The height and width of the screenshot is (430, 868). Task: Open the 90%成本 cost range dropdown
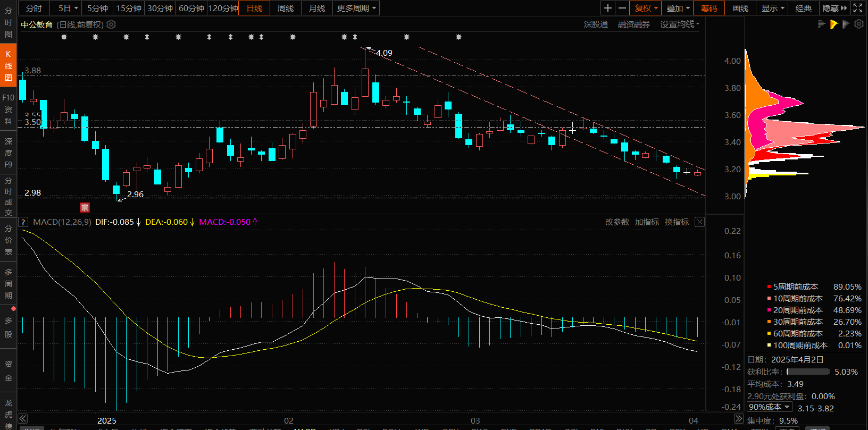click(769, 407)
